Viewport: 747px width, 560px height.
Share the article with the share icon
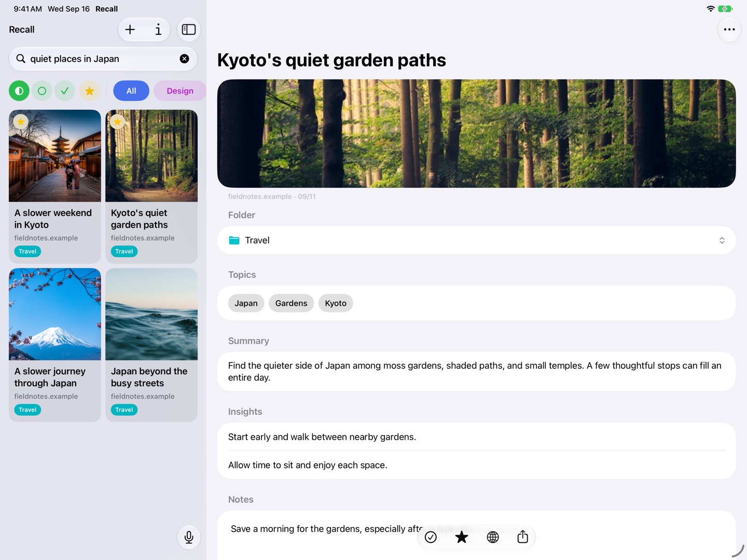pos(522,537)
